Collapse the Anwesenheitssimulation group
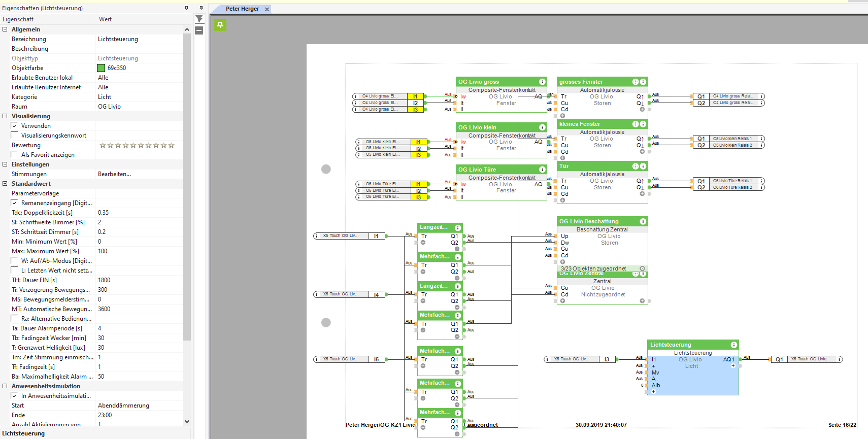This screenshot has width=868, height=439. point(5,386)
